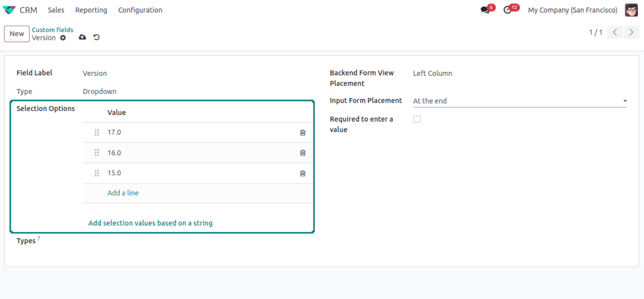Screen dimensions: 644x299
Task: Remove the 15.0 selection value
Action: point(303,173)
